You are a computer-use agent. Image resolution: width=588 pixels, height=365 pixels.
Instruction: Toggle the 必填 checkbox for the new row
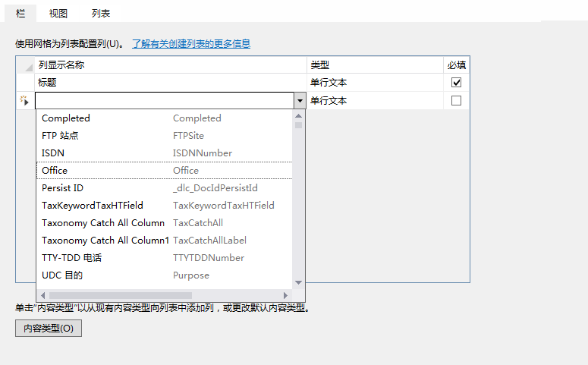pyautogui.click(x=456, y=100)
